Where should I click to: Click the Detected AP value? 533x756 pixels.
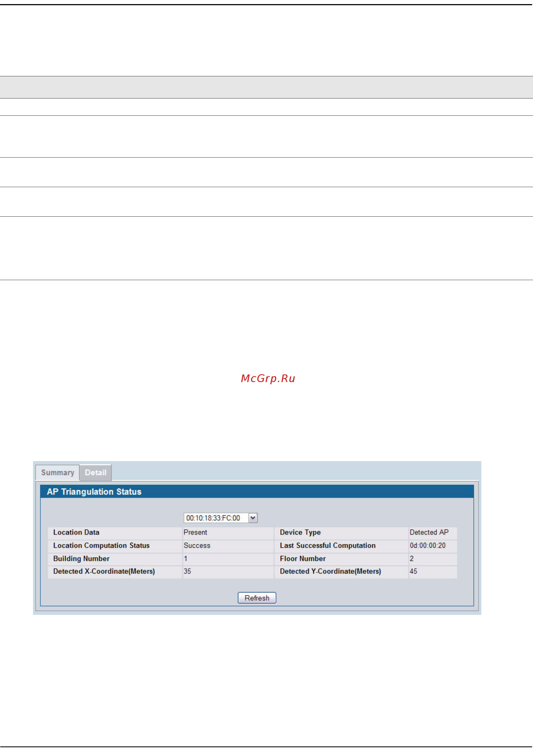(x=429, y=532)
